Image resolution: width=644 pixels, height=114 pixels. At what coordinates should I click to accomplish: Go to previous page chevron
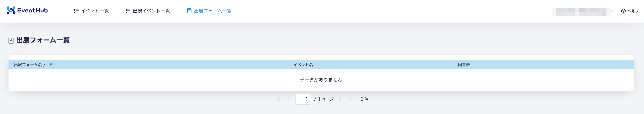[x=289, y=99]
